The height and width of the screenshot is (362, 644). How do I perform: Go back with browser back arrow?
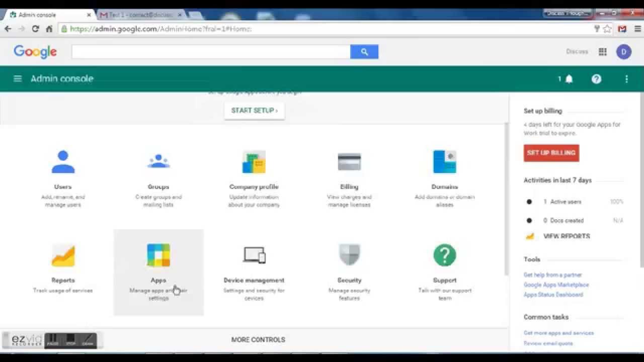pos(8,29)
